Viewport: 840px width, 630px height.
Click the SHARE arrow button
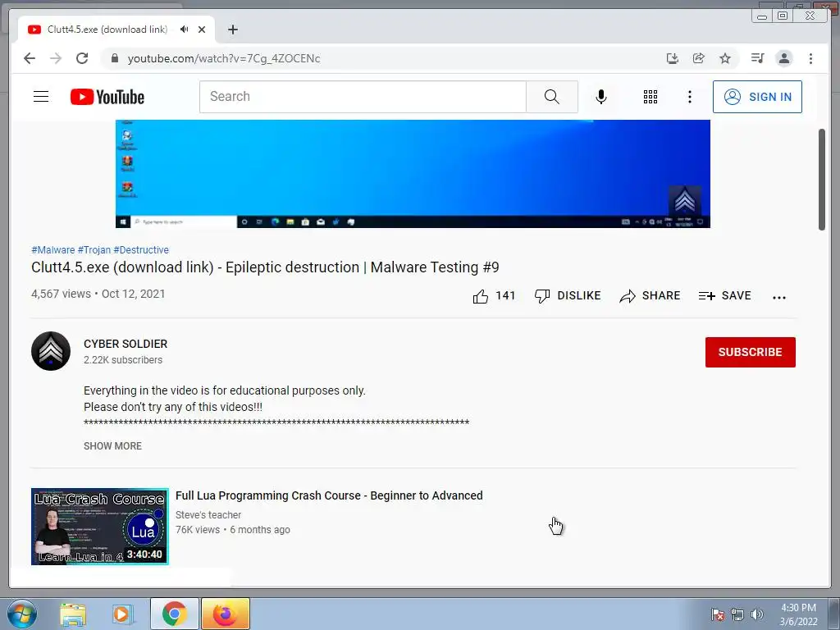point(650,295)
